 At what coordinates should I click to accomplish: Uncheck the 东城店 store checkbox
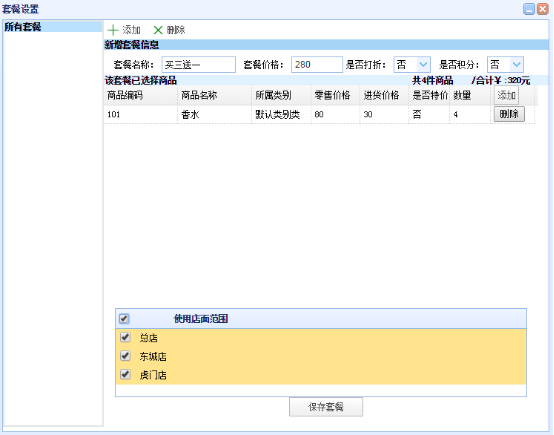pos(125,355)
